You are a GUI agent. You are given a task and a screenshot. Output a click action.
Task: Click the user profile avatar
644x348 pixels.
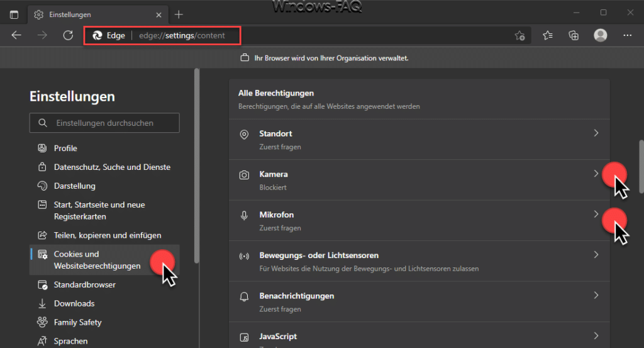click(x=601, y=35)
